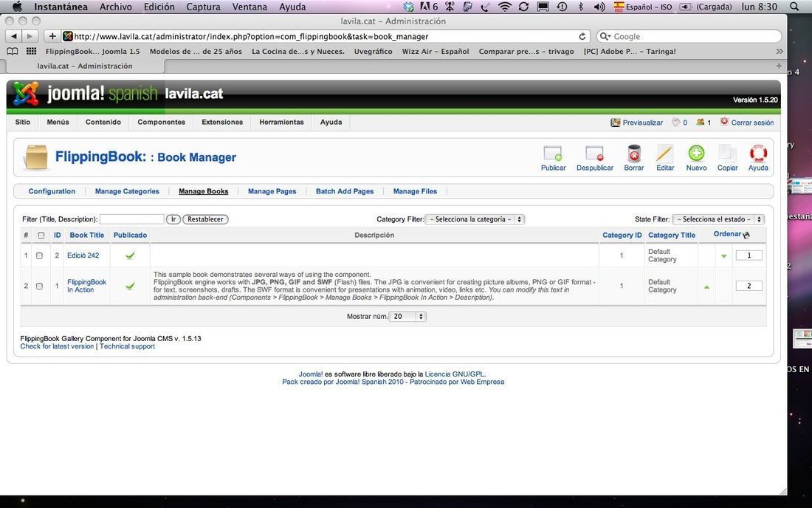This screenshot has height=508, width=812.
Task: Open the Menús menu
Action: click(x=58, y=123)
